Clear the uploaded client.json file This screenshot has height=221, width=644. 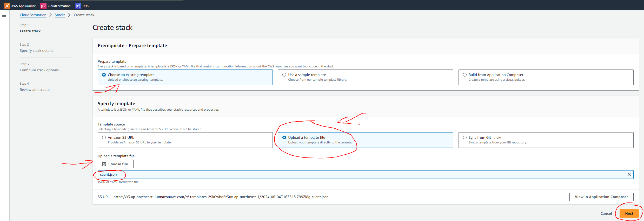tap(629, 174)
